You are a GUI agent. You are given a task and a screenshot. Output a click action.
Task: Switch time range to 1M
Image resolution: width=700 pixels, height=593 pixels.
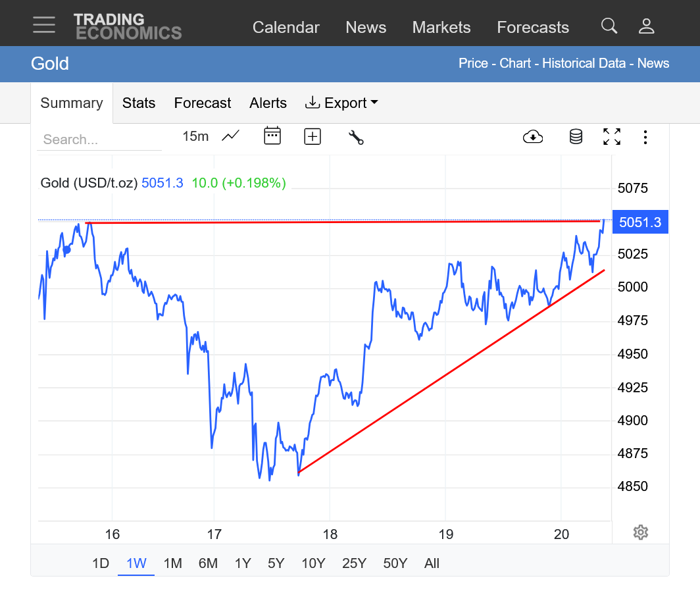click(x=172, y=563)
